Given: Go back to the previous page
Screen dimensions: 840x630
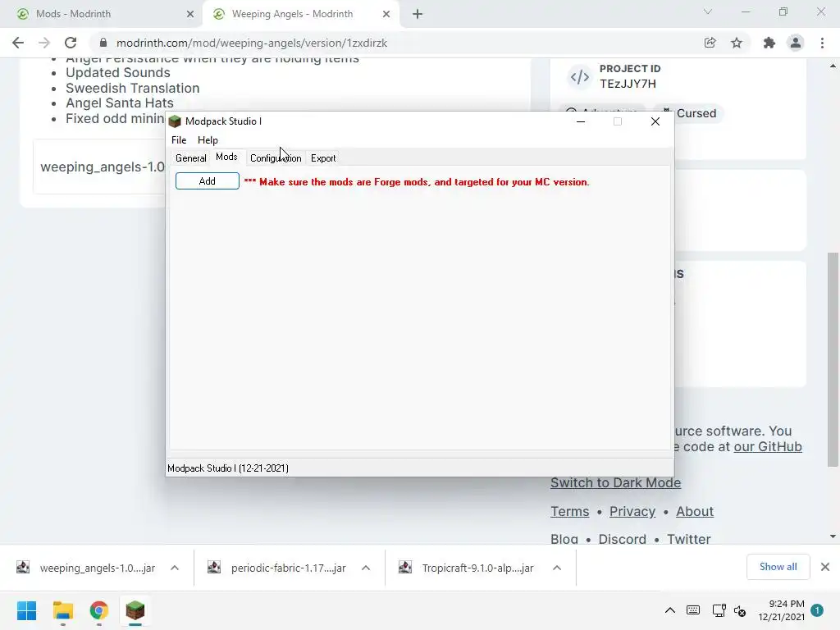Looking at the screenshot, I should coord(18,43).
